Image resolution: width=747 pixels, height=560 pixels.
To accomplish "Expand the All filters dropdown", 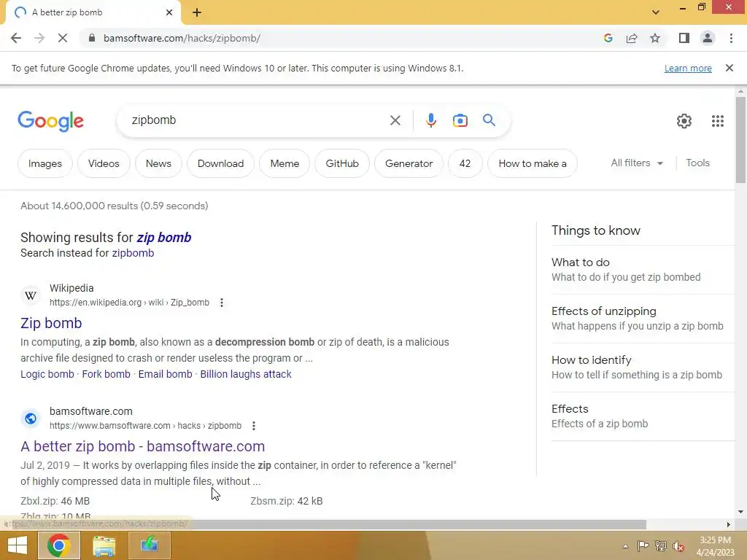I will pyautogui.click(x=637, y=163).
